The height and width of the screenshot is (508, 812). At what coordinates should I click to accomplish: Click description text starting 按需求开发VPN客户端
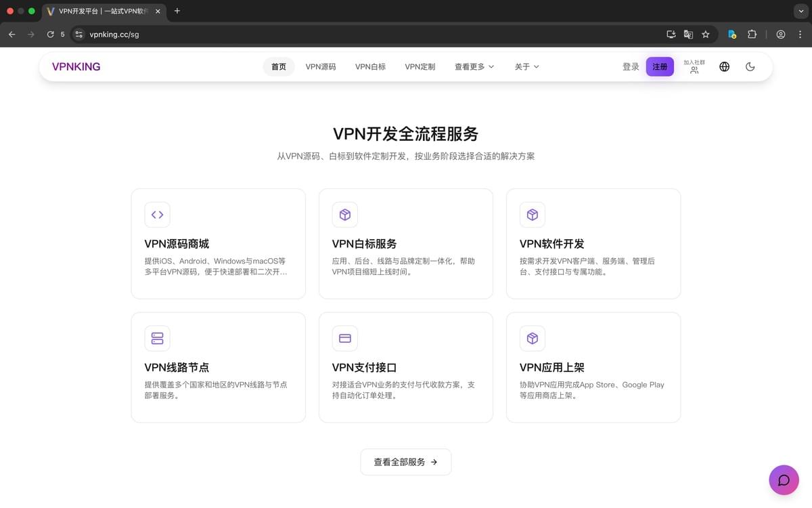587,266
